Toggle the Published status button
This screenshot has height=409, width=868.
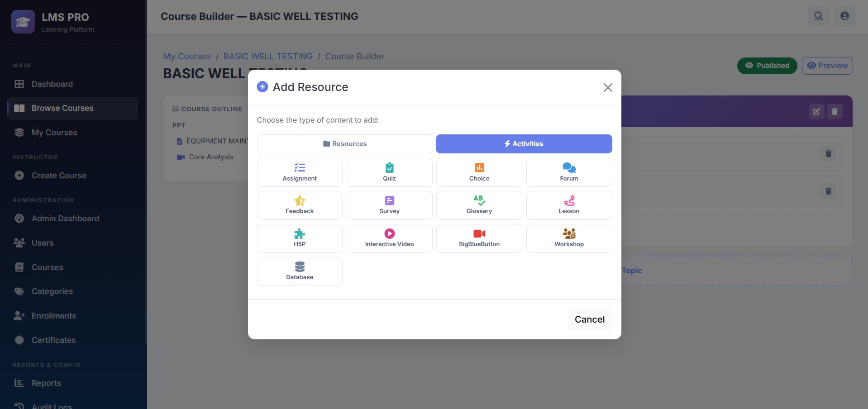[767, 66]
